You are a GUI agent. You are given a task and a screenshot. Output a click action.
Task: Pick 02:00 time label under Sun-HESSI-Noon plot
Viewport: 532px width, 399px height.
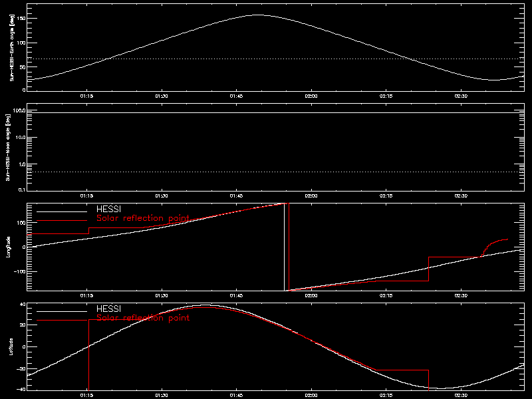tap(311, 196)
